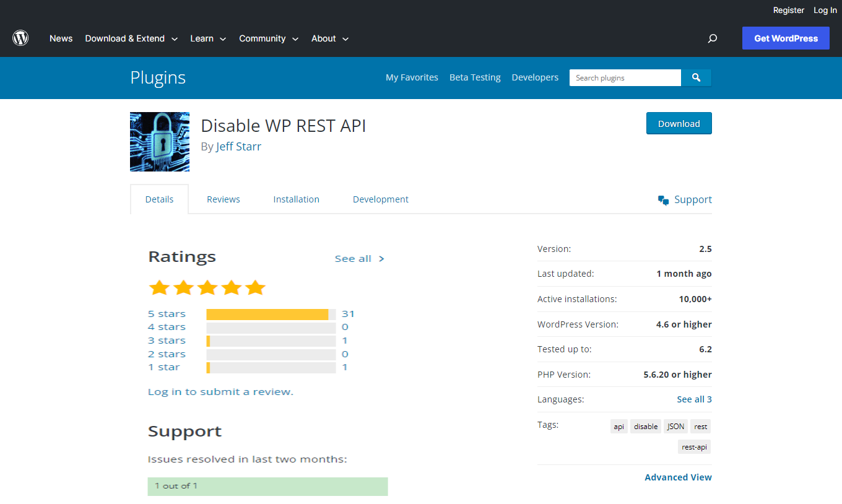Viewport: 842px width, 504px height.
Task: Click the rest tag
Action: [700, 427]
